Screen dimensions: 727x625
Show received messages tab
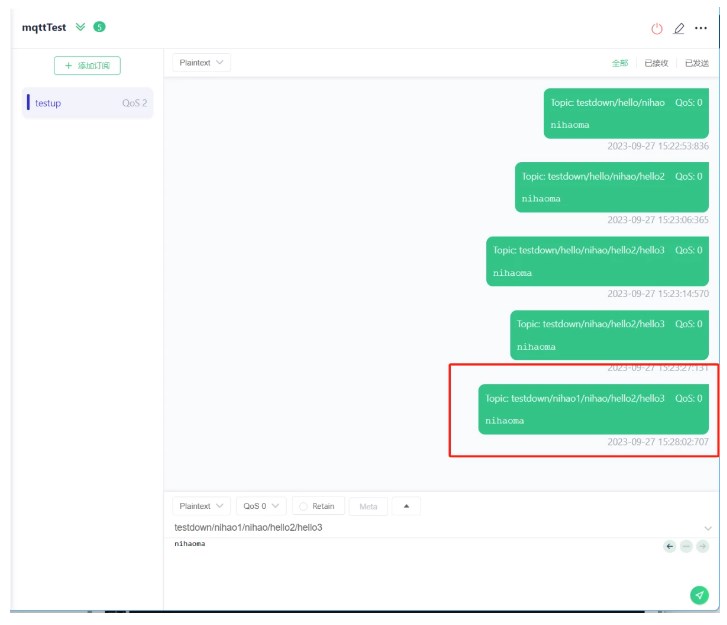pyautogui.click(x=656, y=63)
